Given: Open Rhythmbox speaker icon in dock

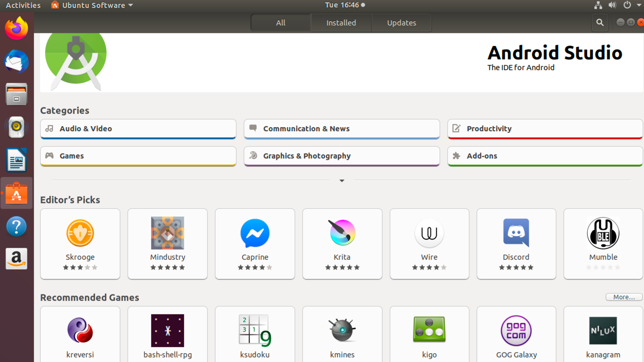Looking at the screenshot, I should tap(16, 127).
